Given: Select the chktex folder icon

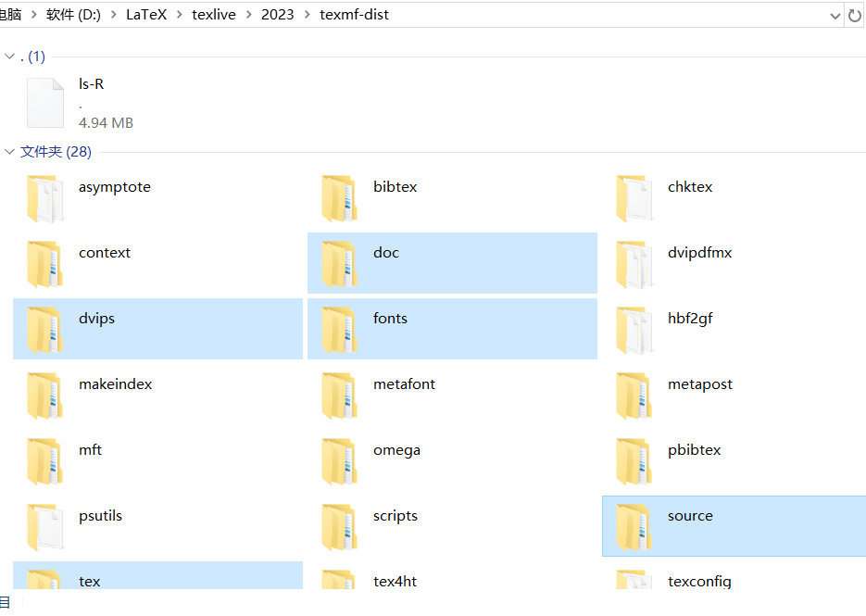Looking at the screenshot, I should (x=634, y=198).
